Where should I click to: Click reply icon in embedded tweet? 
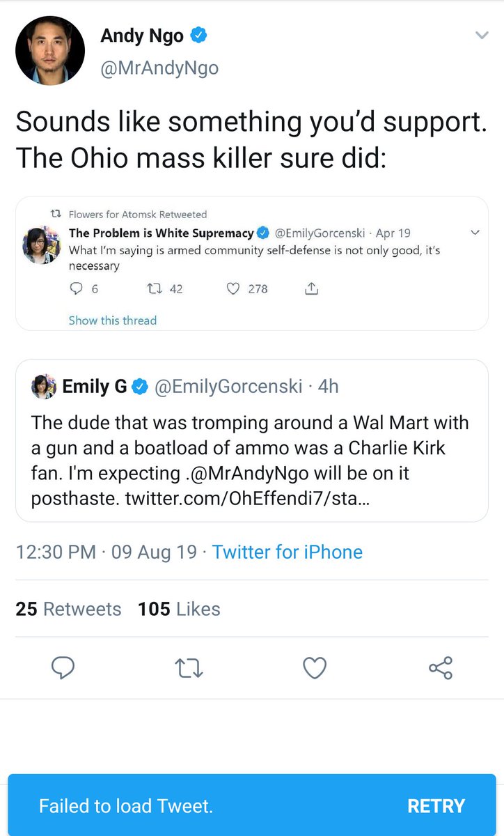[x=77, y=288]
